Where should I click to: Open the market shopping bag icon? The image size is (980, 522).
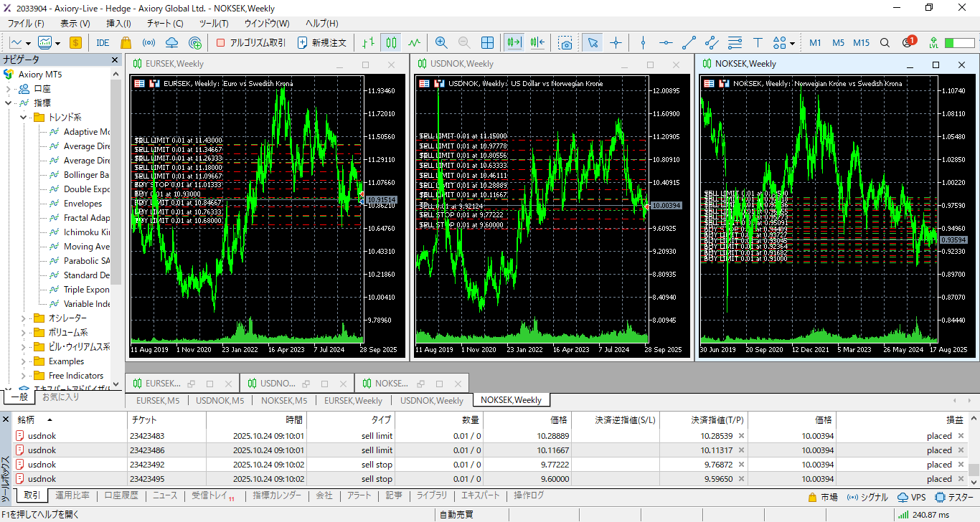(x=126, y=43)
